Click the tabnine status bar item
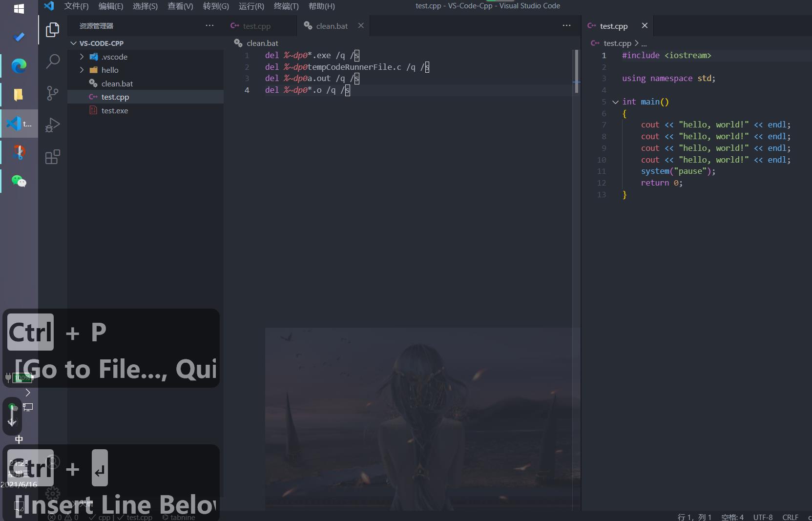812x521 pixels. (179, 517)
